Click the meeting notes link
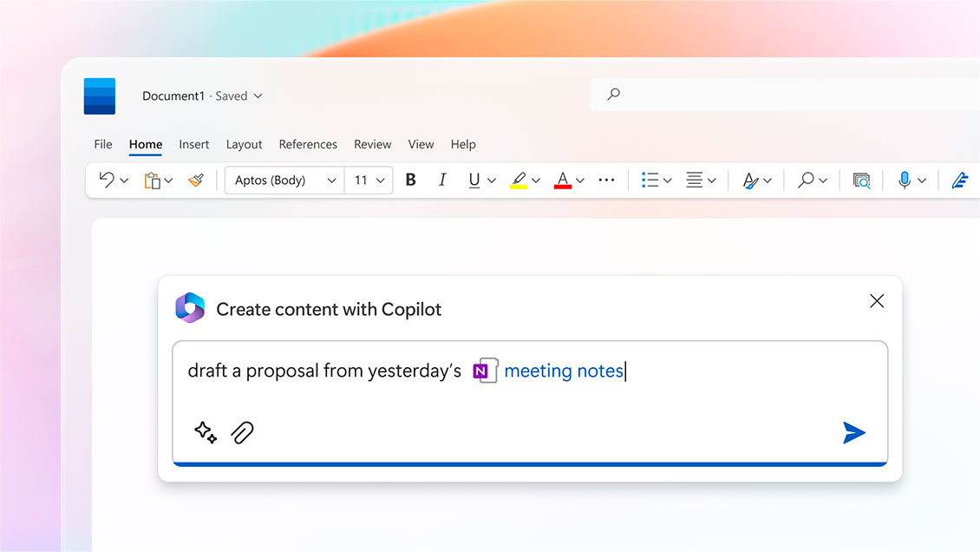Viewport: 980px width, 552px height. (x=564, y=371)
